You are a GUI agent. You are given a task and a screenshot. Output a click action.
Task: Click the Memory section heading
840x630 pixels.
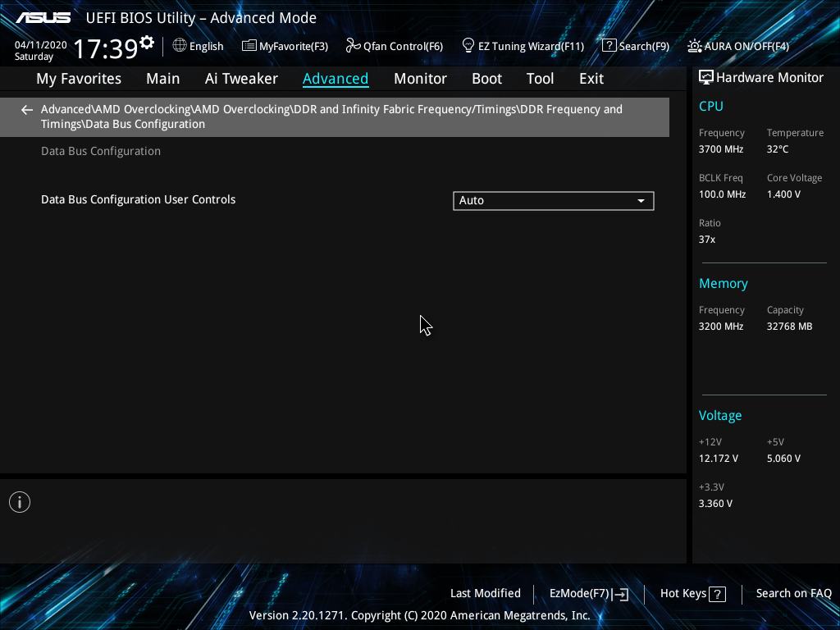[724, 283]
